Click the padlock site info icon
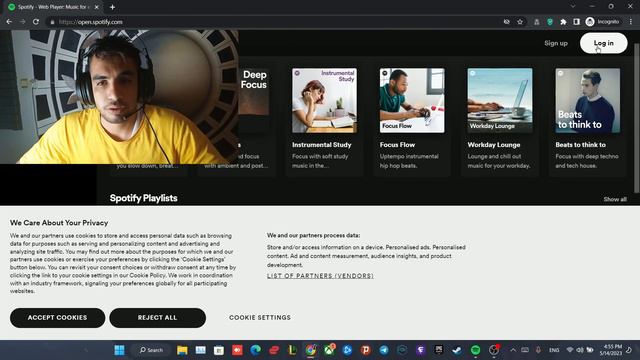 (52, 22)
